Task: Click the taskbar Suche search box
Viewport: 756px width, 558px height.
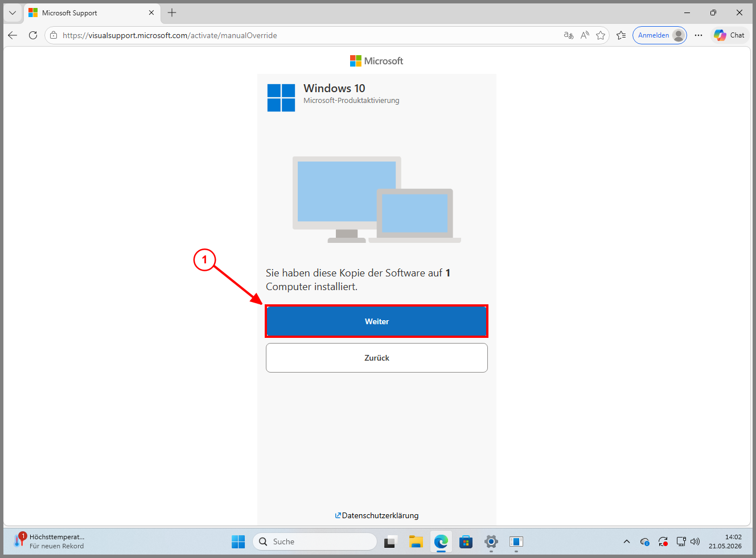Action: [315, 542]
